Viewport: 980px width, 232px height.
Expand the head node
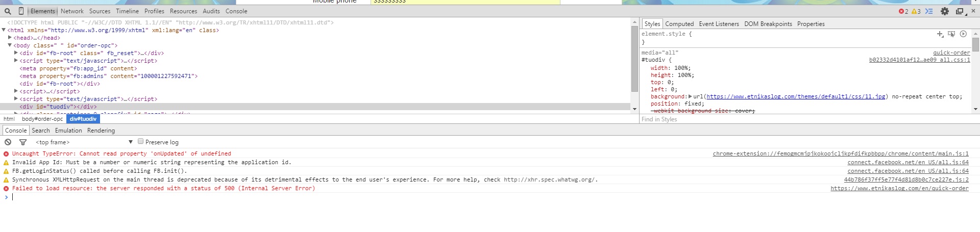[x=10, y=38]
